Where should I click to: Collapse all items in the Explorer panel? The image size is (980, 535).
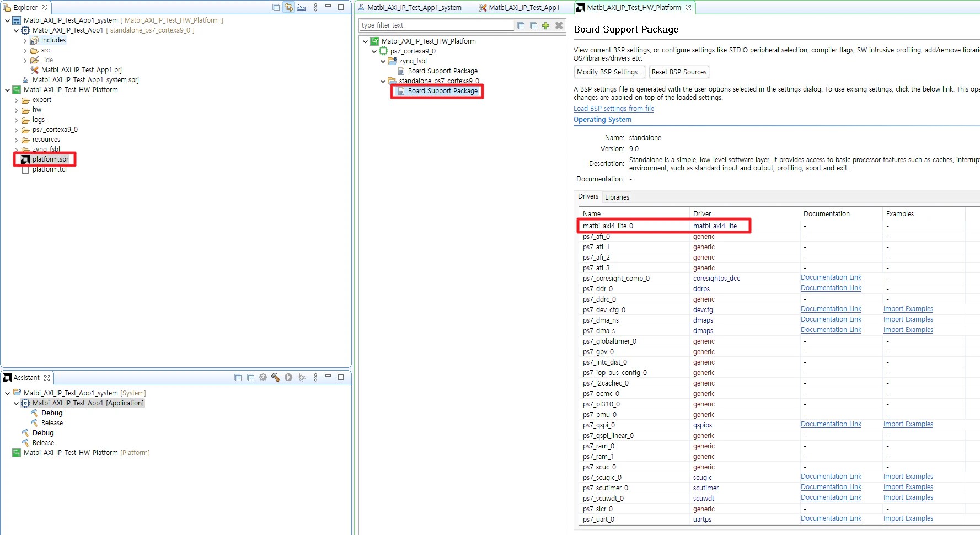click(x=276, y=8)
